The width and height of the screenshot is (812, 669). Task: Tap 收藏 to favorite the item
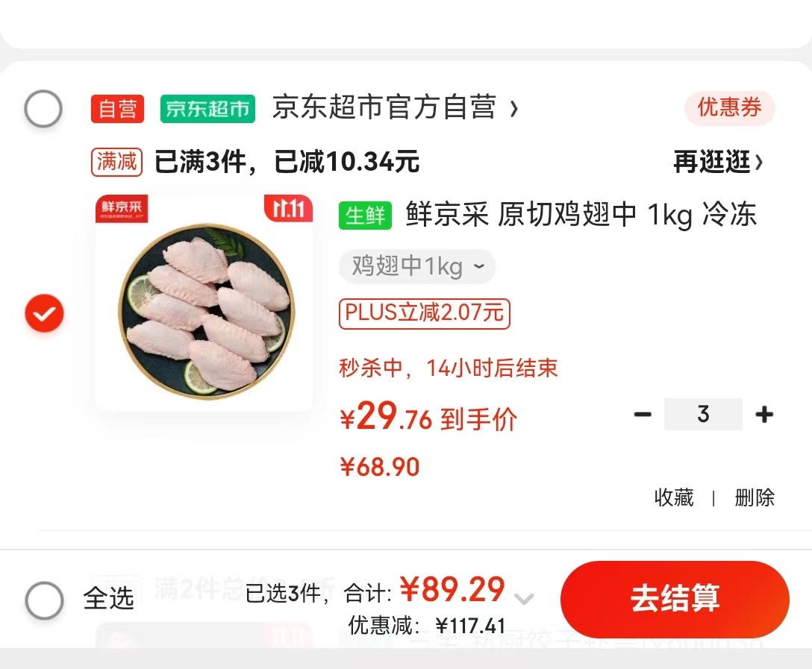point(674,497)
